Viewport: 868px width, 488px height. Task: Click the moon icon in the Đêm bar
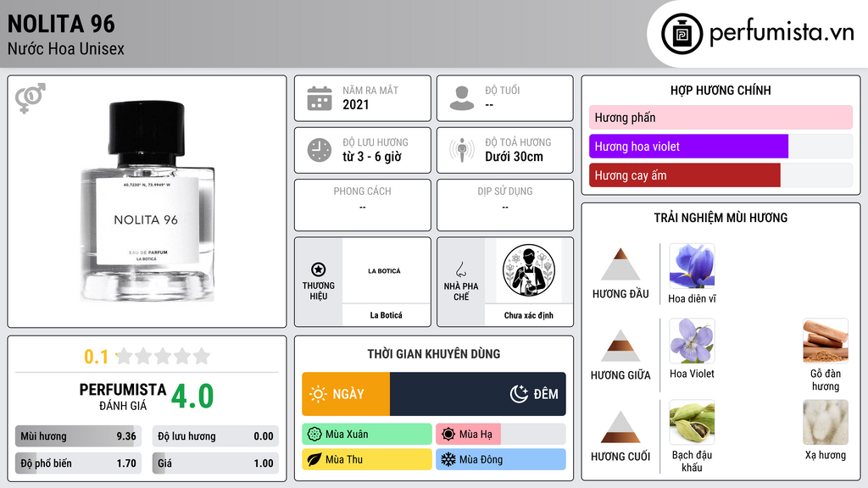519,394
